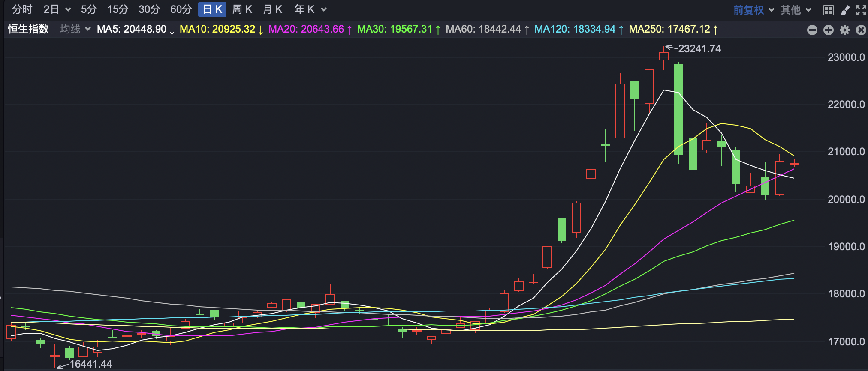The image size is (868, 371).
Task: Click the 16441.44 low price label
Action: pyautogui.click(x=90, y=364)
